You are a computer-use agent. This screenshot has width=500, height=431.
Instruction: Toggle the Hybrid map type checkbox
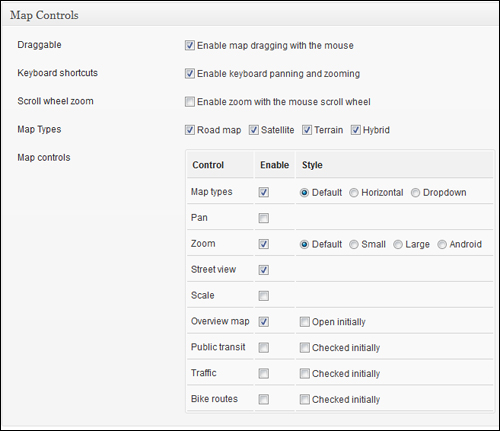click(x=356, y=130)
